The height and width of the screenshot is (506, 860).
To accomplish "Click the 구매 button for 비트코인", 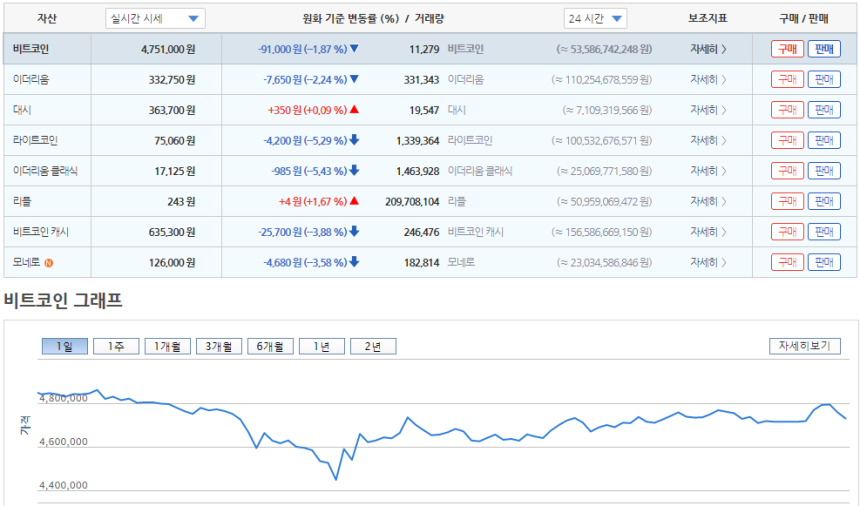I will click(x=787, y=49).
